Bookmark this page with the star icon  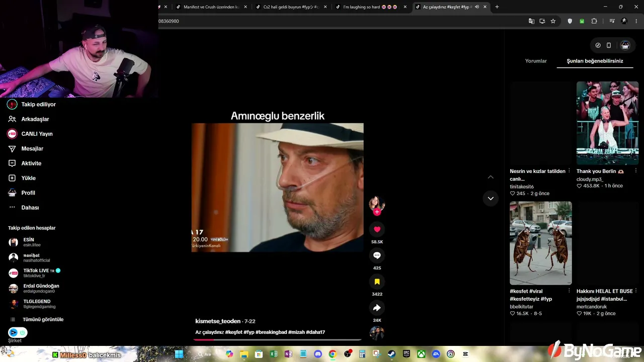pyautogui.click(x=553, y=21)
